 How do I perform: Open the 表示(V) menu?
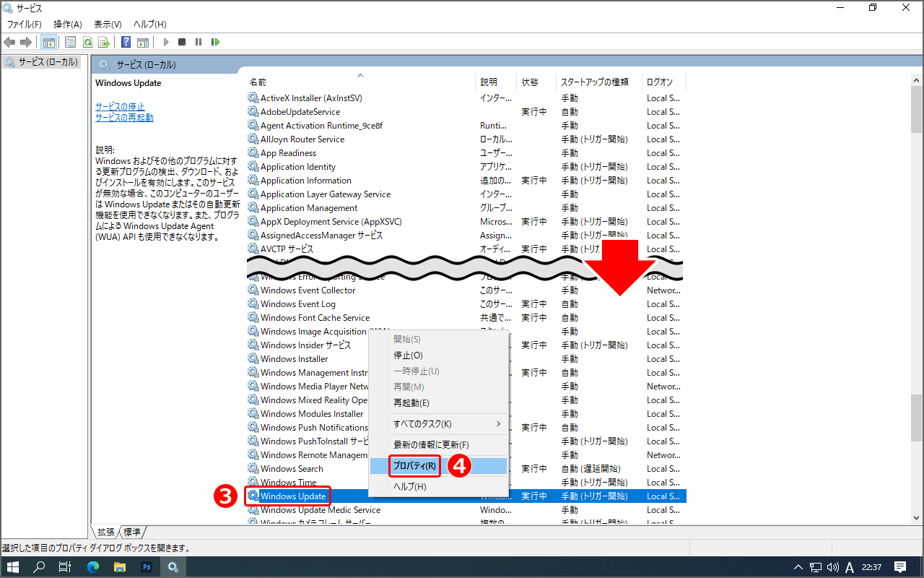[108, 25]
